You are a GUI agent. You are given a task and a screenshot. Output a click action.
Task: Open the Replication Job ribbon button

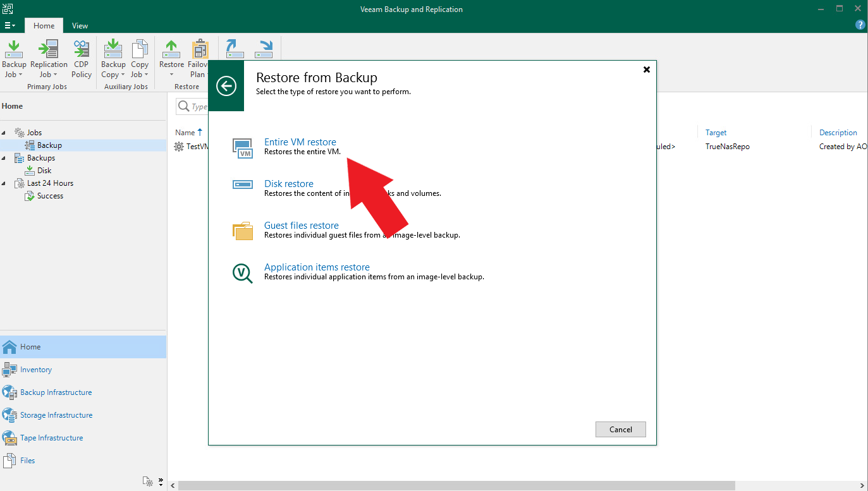click(x=49, y=59)
